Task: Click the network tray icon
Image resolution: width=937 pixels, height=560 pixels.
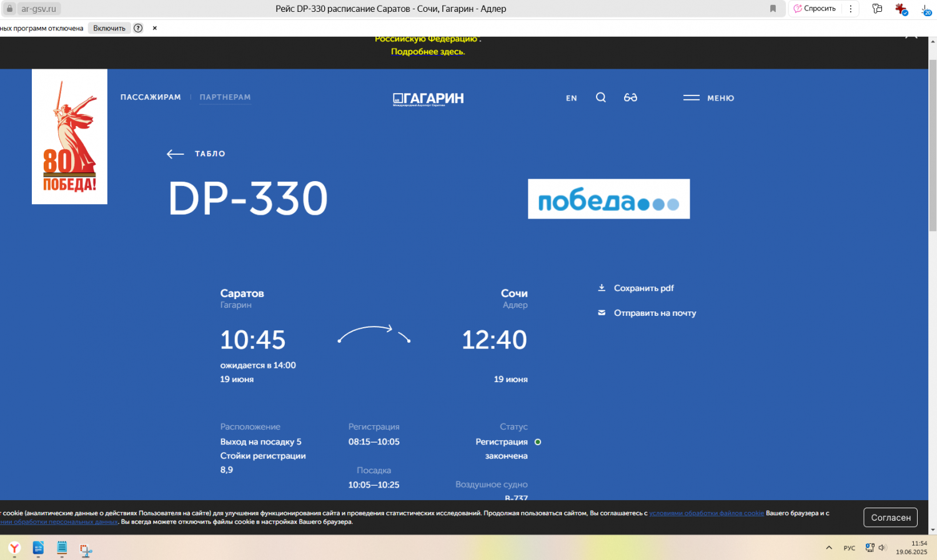Action: 869,548
